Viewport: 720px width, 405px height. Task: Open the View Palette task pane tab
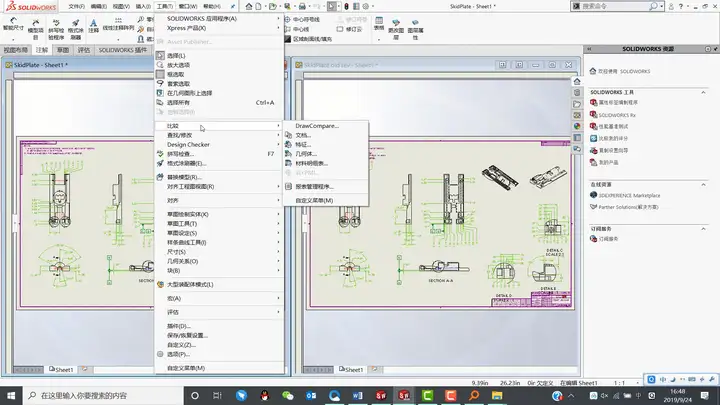click(577, 115)
